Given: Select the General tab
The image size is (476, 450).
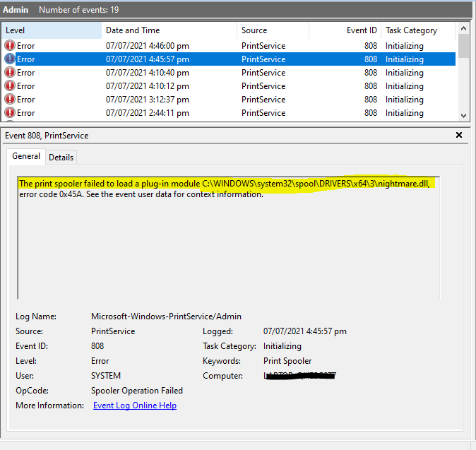Looking at the screenshot, I should pyautogui.click(x=26, y=156).
